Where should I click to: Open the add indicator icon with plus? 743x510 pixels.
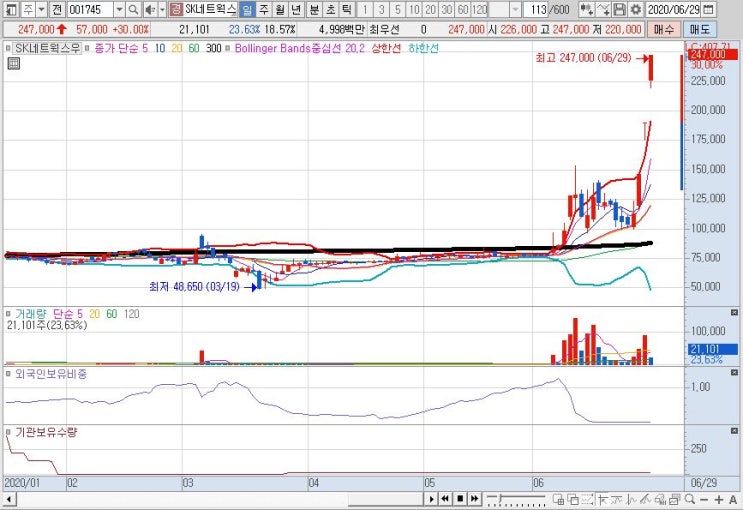[587, 9]
